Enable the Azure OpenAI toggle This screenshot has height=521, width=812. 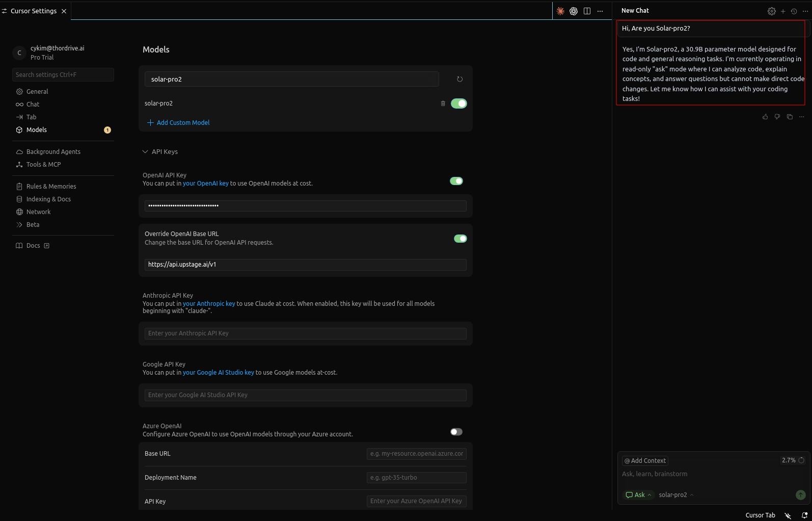(456, 432)
